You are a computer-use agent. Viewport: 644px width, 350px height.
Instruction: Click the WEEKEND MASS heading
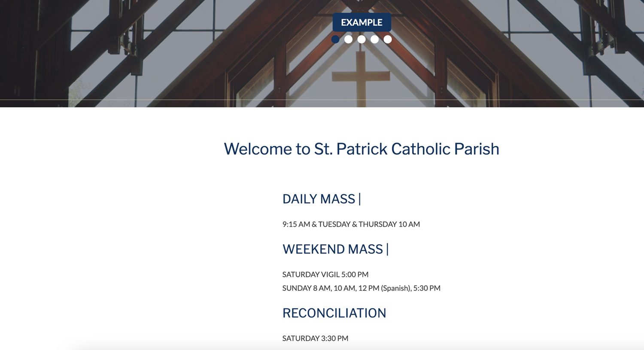(x=332, y=249)
